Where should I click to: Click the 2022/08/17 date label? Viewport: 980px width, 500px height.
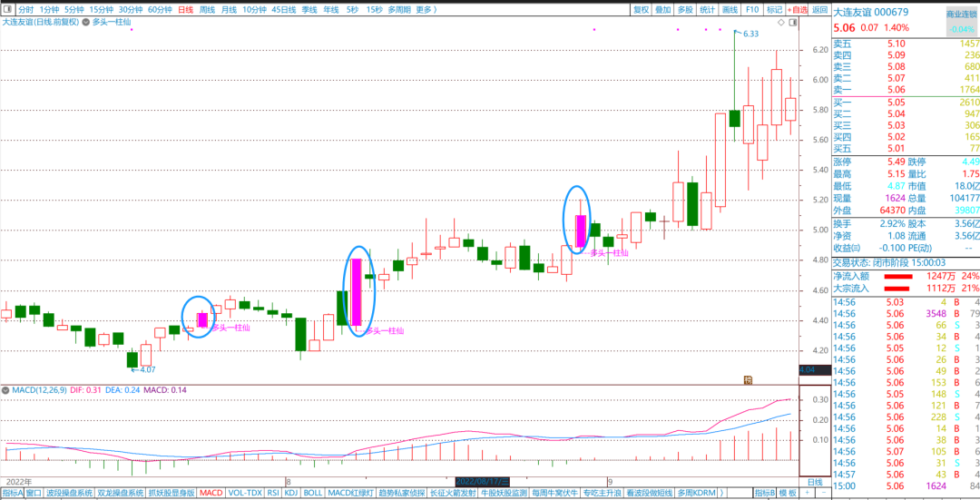pos(483,482)
